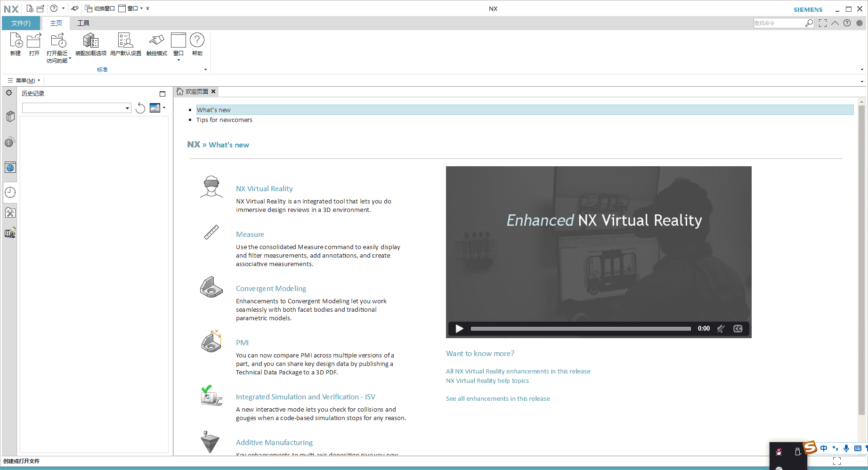Switch to the Tools (工具) tab

(x=83, y=23)
